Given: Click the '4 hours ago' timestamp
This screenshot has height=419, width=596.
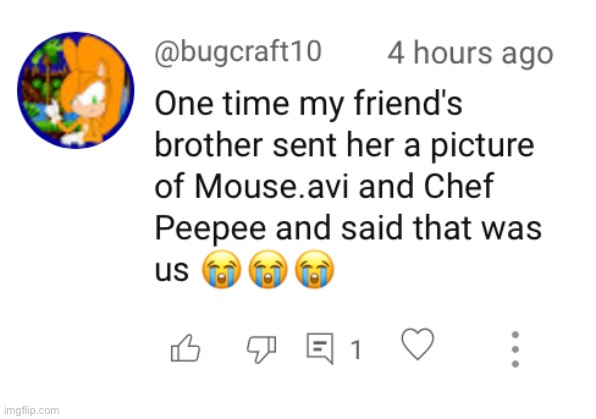Looking at the screenshot, I should coord(470,53).
